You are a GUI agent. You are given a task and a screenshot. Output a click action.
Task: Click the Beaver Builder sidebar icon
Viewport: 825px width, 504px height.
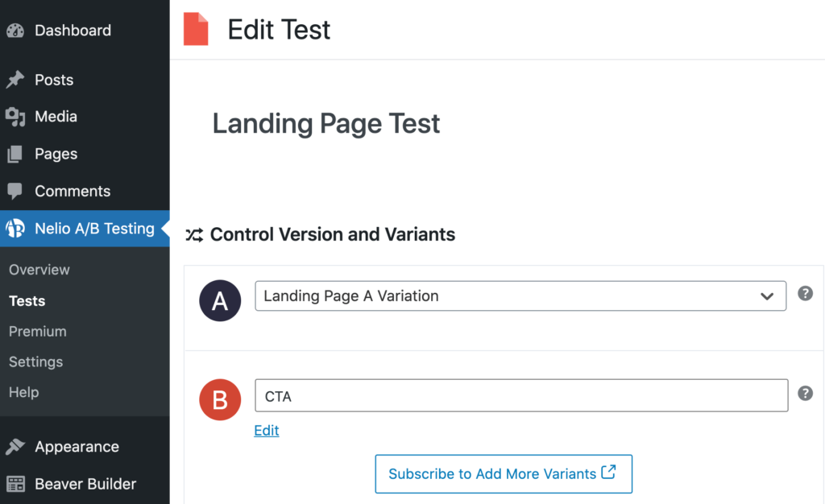click(x=17, y=484)
